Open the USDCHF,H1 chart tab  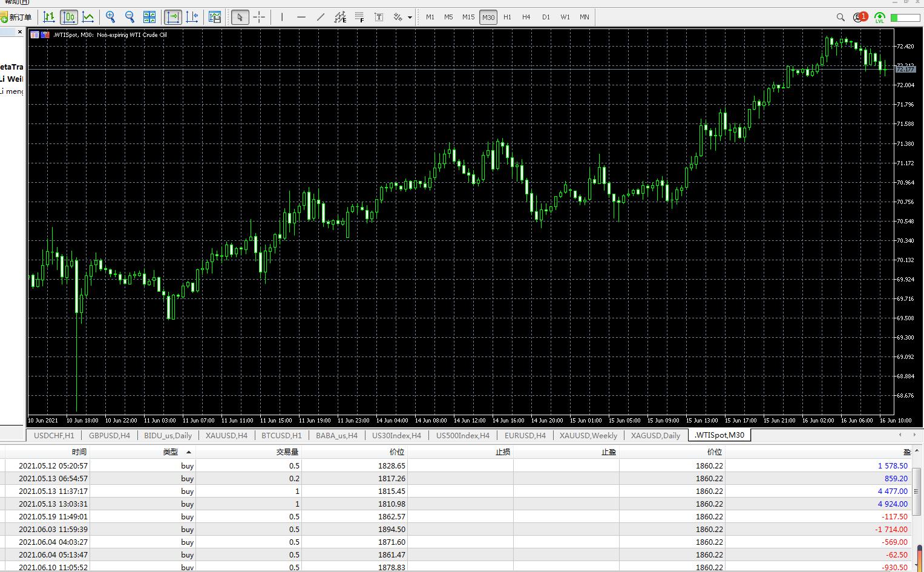click(54, 435)
